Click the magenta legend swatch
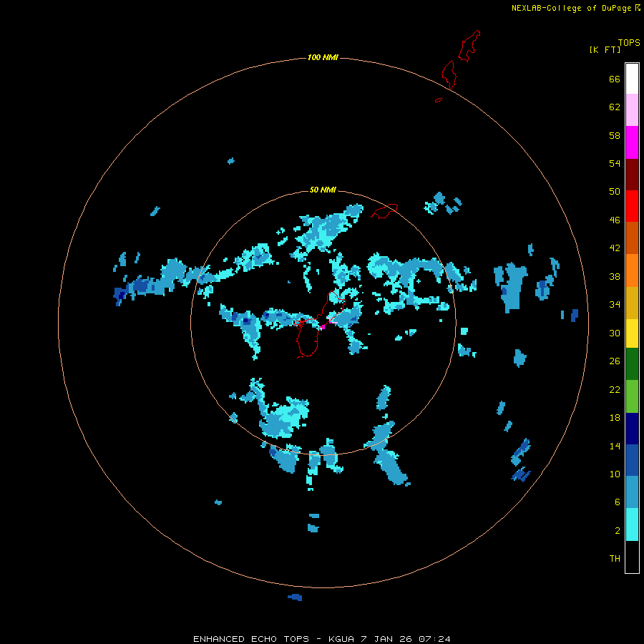 click(x=632, y=142)
